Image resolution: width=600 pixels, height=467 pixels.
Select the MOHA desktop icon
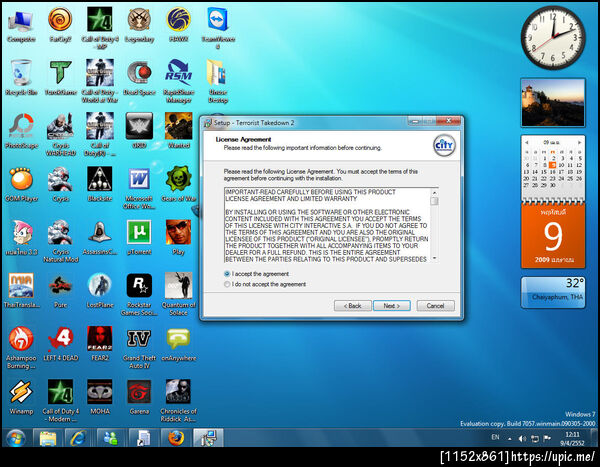99,397
